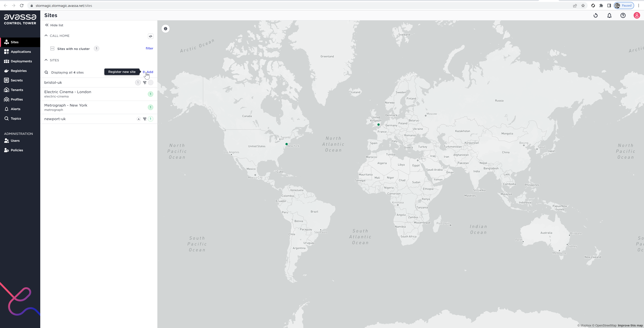Screen dimensions: 644x328
Task: Open the Sites section in sidebar
Action: pyautogui.click(x=20, y=42)
